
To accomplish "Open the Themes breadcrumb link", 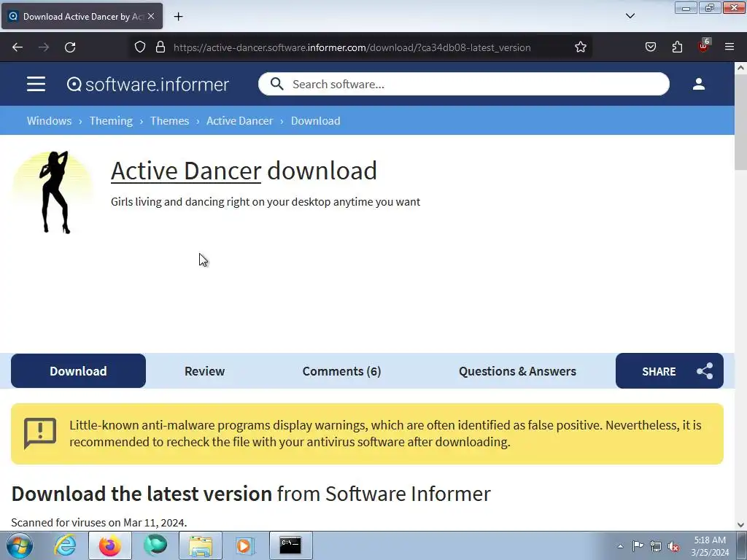I will (169, 121).
